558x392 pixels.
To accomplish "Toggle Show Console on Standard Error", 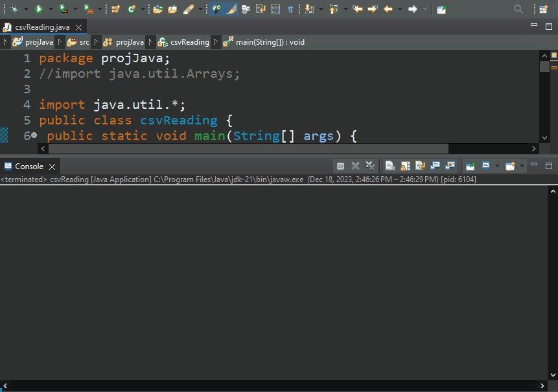I will (x=450, y=166).
